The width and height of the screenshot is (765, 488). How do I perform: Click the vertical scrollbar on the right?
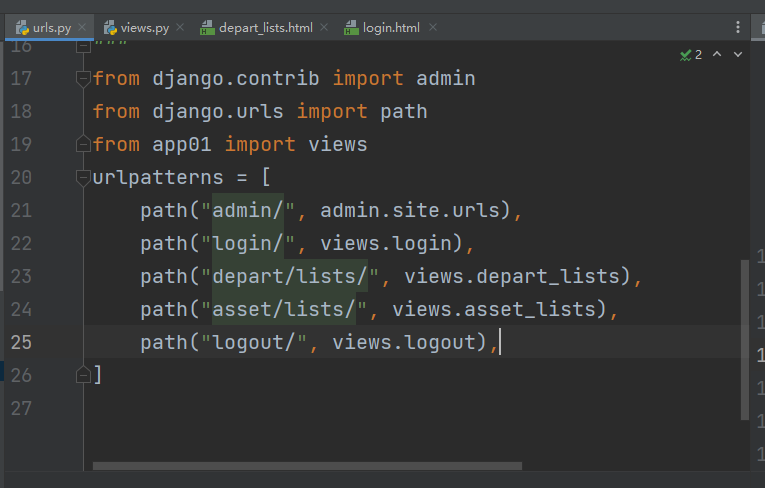pyautogui.click(x=743, y=338)
